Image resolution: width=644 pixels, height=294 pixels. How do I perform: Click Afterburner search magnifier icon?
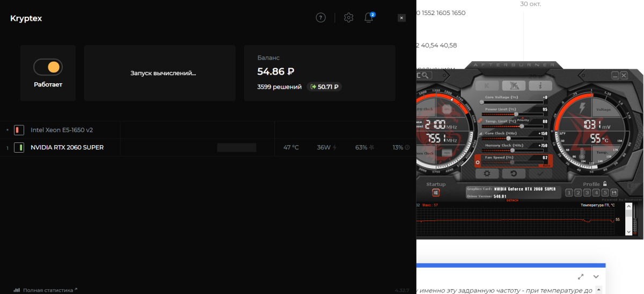pos(426,76)
